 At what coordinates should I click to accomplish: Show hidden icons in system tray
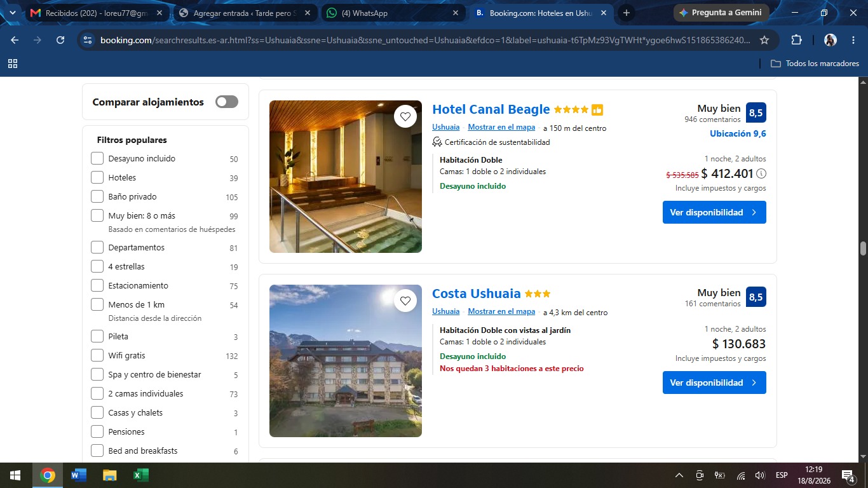[679, 475]
